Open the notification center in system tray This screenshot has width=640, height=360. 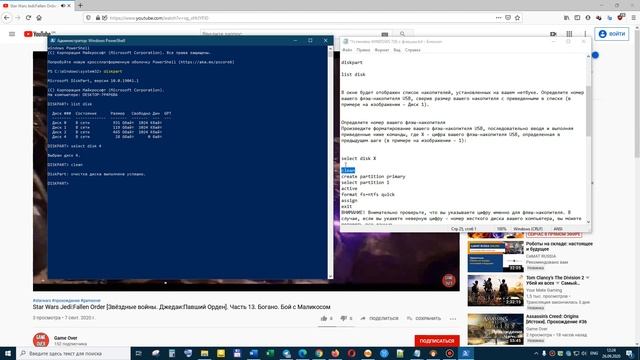click(x=629, y=353)
